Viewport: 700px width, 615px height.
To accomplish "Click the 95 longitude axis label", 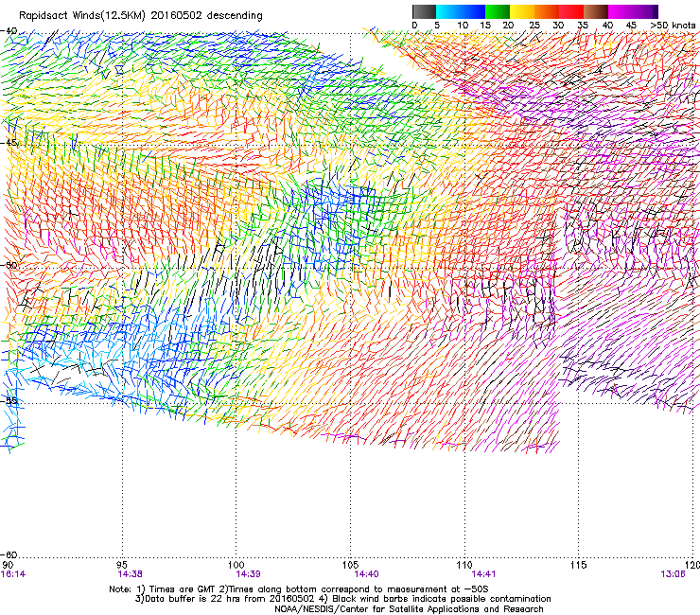I will [x=122, y=566].
